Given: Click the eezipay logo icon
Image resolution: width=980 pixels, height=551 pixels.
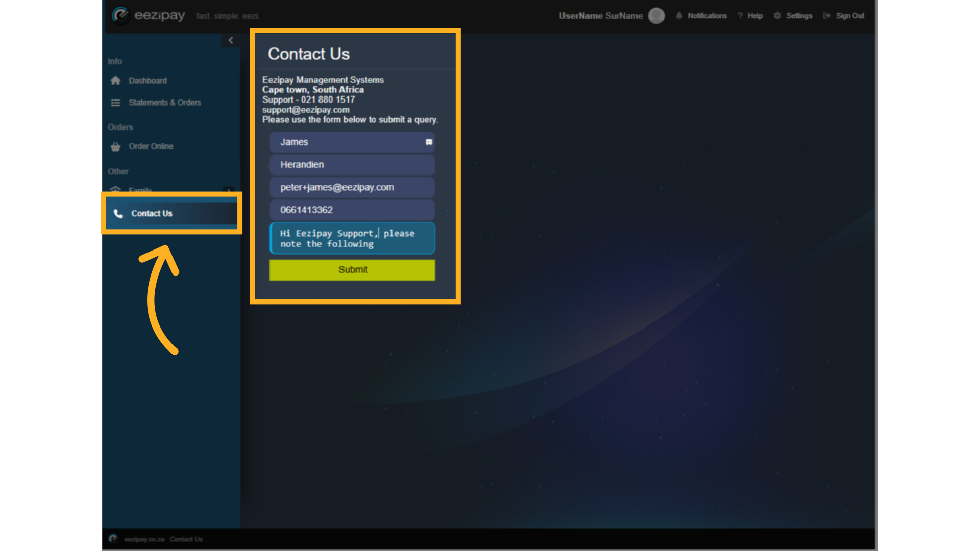Looking at the screenshot, I should point(120,15).
